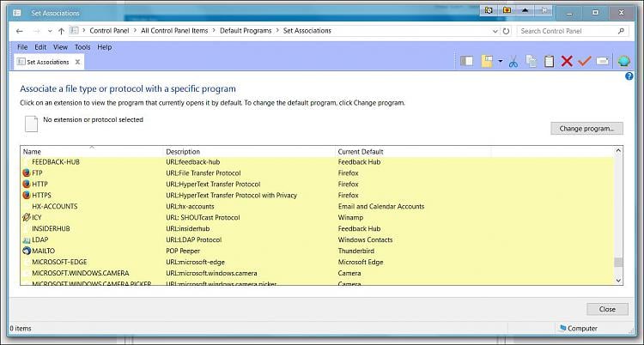Select the FEEDBACK-HUB row
Viewport: 644px width, 345px height.
pyautogui.click(x=317, y=162)
